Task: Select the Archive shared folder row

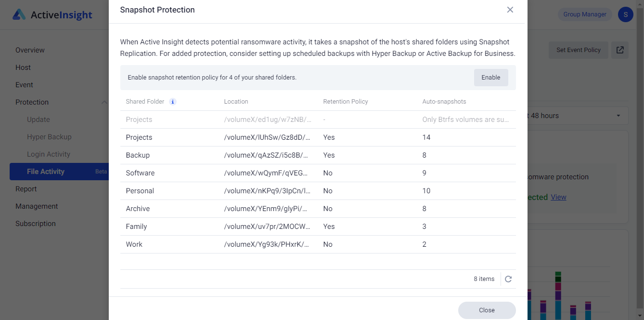Action: point(318,209)
